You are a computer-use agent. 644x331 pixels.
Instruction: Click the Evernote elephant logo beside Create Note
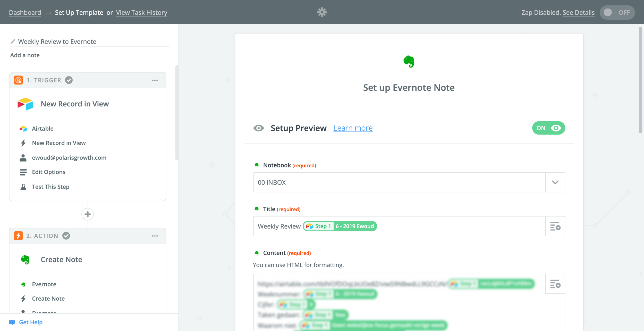pyautogui.click(x=25, y=259)
